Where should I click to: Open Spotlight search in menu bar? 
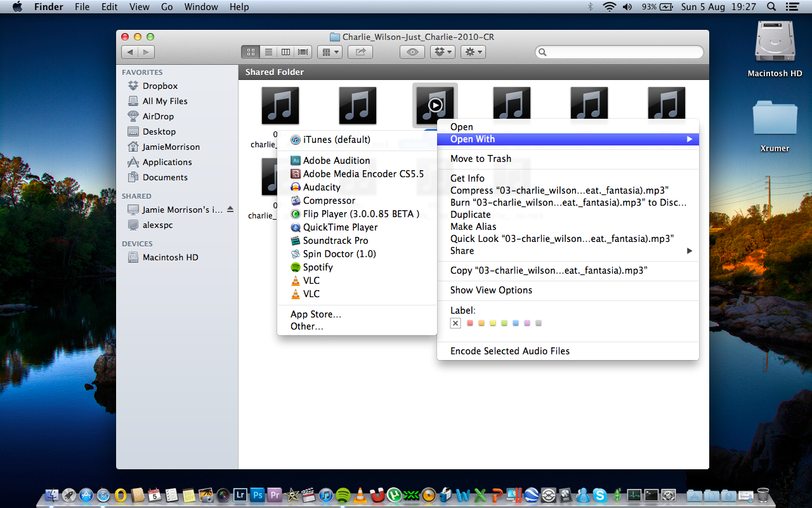tap(771, 7)
